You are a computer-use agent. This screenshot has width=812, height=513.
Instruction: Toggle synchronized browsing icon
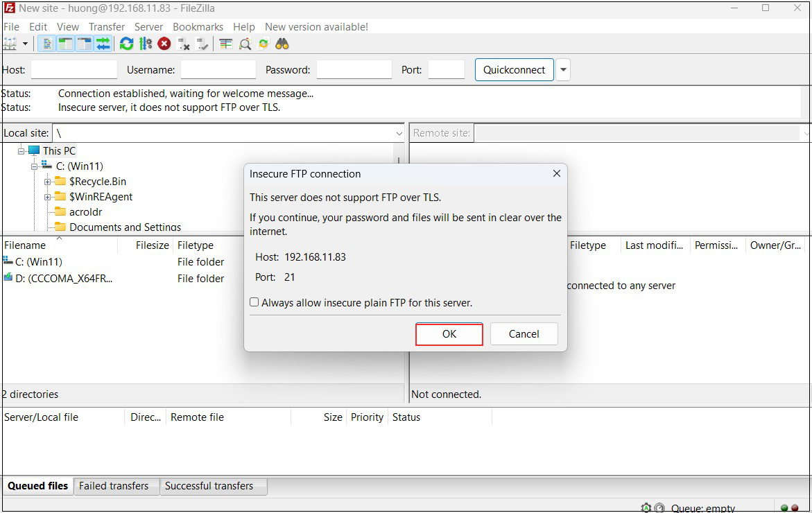(263, 44)
